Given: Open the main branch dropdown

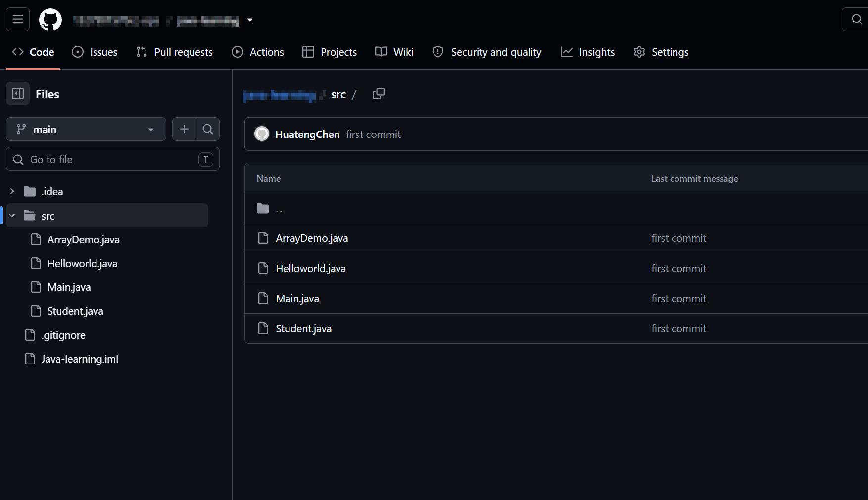Looking at the screenshot, I should [86, 129].
